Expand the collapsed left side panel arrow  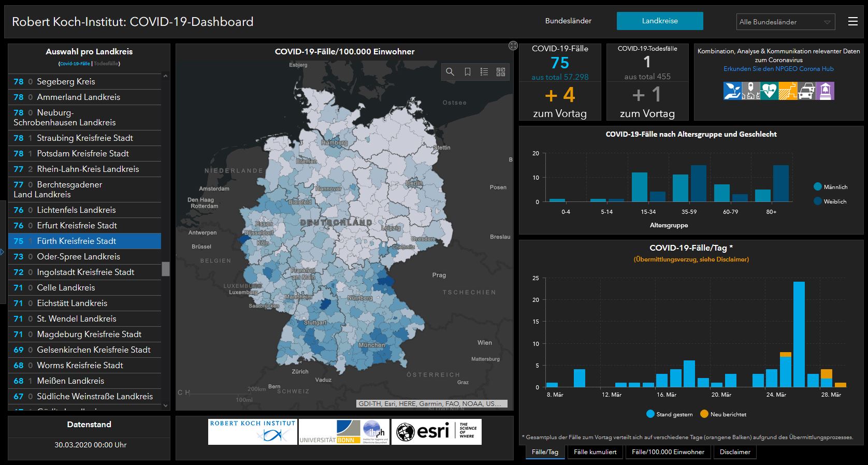click(3, 252)
